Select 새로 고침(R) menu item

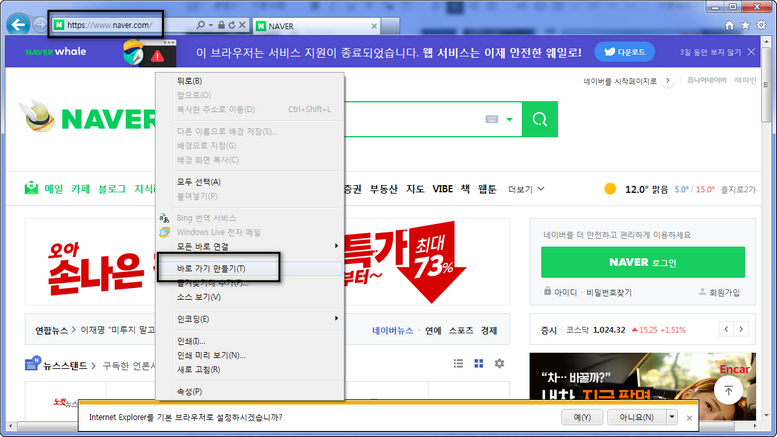click(x=250, y=370)
